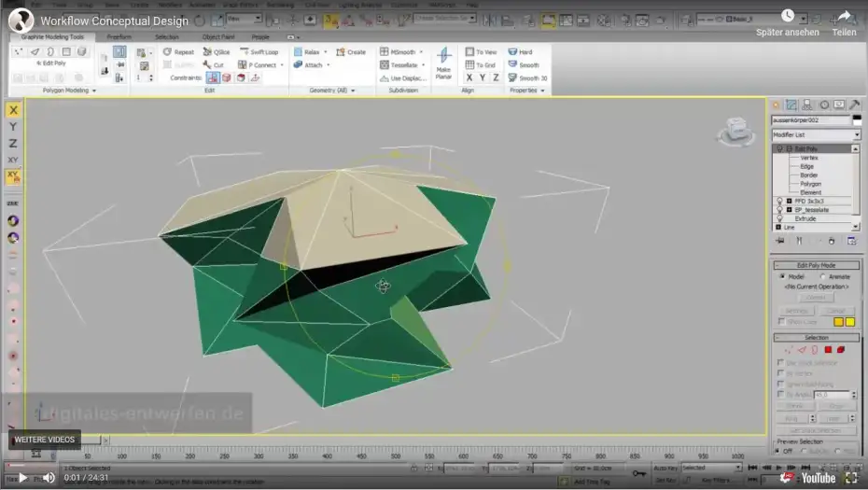Toggle Ignore Backfacing checkbox
Screen dimensions: 868x490
point(781,384)
